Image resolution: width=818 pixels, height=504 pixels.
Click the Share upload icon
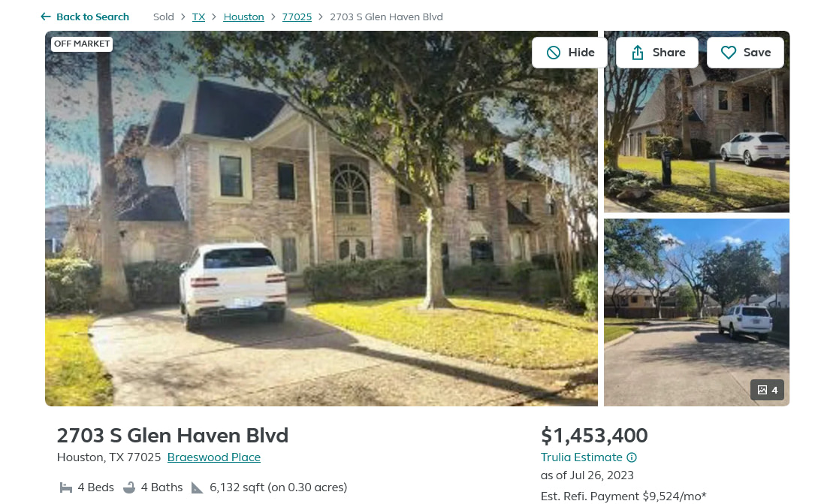tap(638, 52)
